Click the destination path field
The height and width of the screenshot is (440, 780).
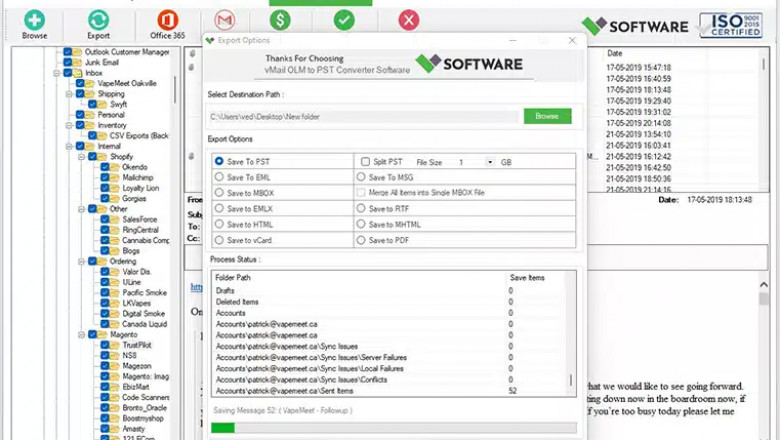[363, 117]
